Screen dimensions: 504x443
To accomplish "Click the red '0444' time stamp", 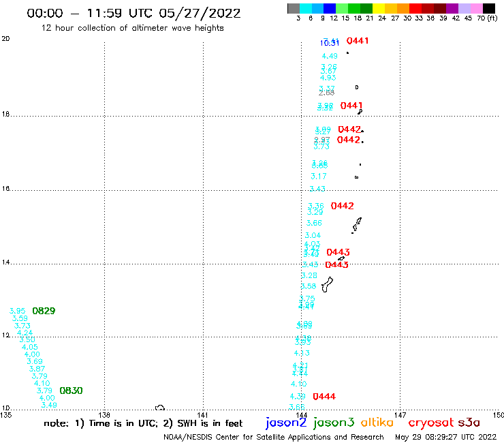I will pyautogui.click(x=324, y=397).
